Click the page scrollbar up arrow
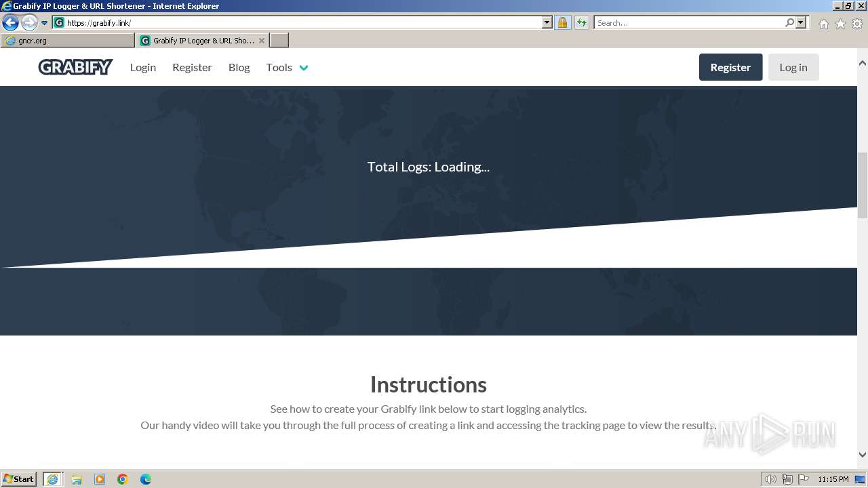Image resolution: width=868 pixels, height=488 pixels. coord(863,63)
